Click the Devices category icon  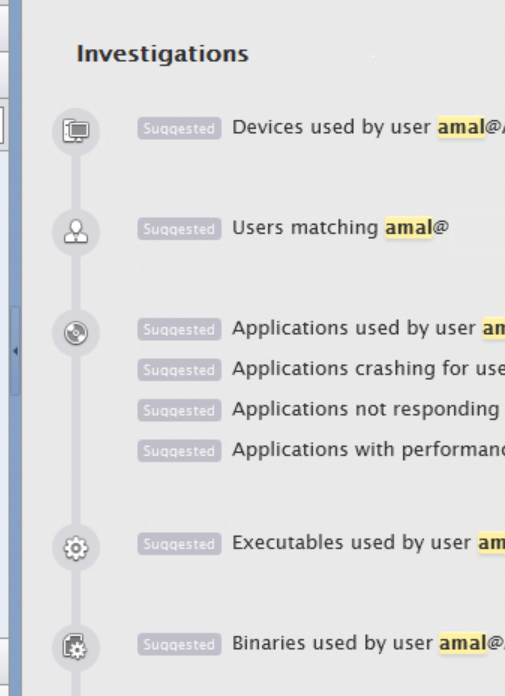[76, 131]
